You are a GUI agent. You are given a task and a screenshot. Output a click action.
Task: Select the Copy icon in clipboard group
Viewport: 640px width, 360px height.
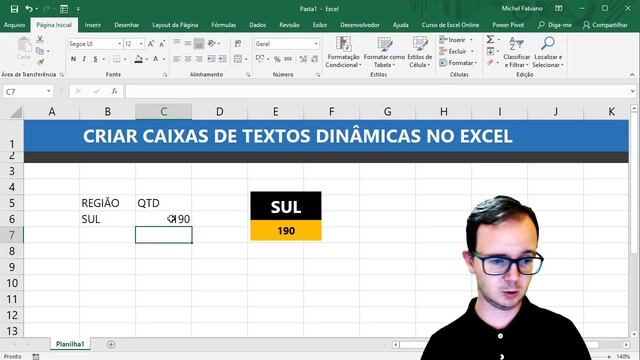[40, 51]
